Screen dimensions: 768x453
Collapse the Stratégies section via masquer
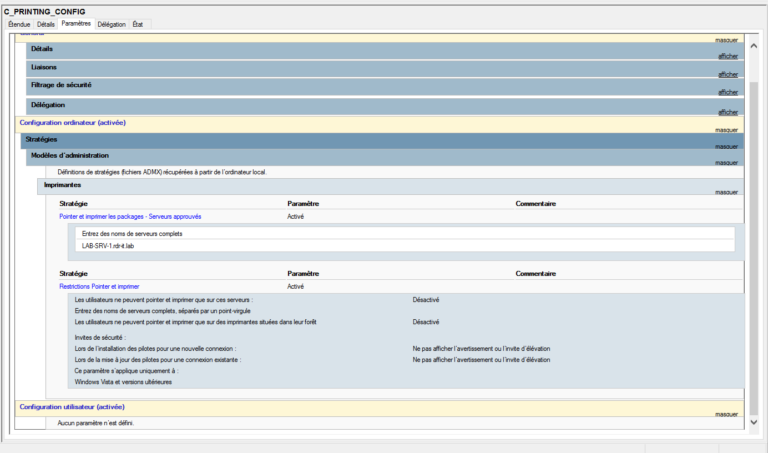726,146
